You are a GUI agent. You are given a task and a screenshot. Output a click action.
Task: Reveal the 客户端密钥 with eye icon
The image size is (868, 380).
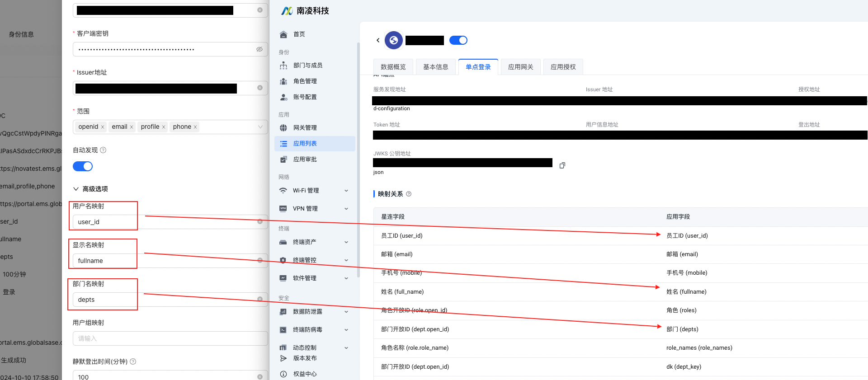point(259,49)
